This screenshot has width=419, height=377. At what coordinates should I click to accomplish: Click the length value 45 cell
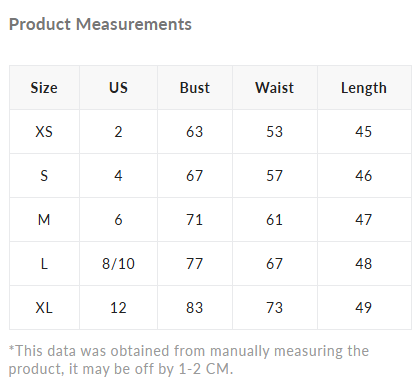[x=364, y=132]
